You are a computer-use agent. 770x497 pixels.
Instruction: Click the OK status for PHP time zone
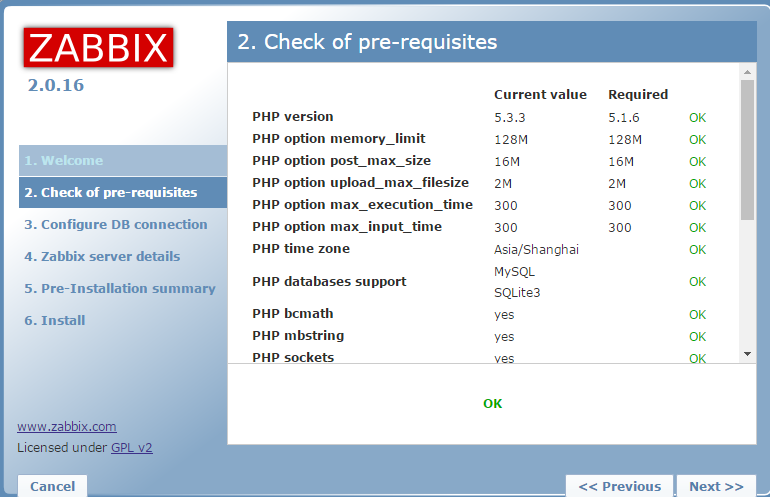point(697,250)
